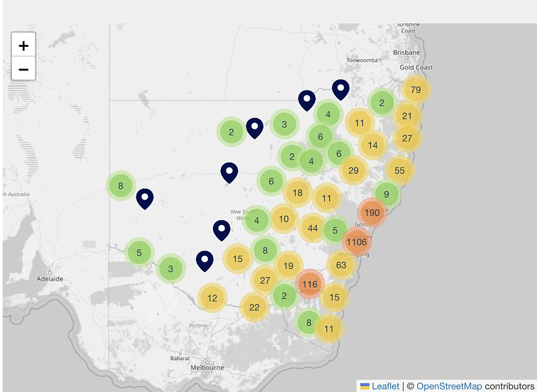Open the Canberra cluster showing 116

[x=310, y=284]
